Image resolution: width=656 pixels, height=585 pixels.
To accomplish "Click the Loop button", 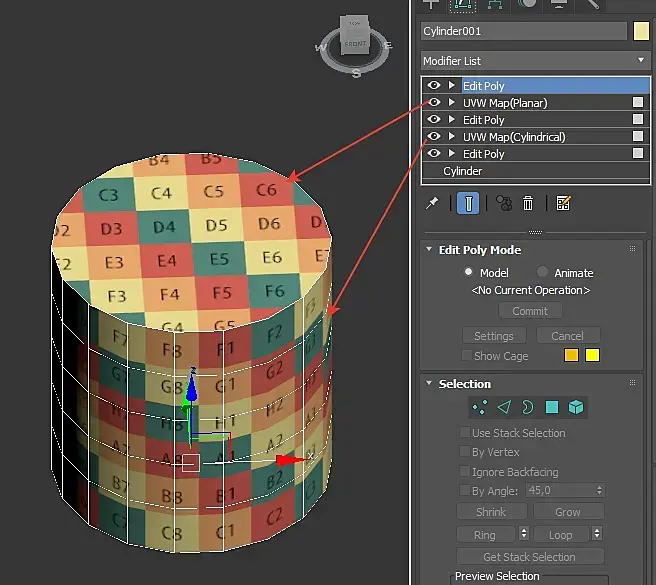I will tap(561, 535).
